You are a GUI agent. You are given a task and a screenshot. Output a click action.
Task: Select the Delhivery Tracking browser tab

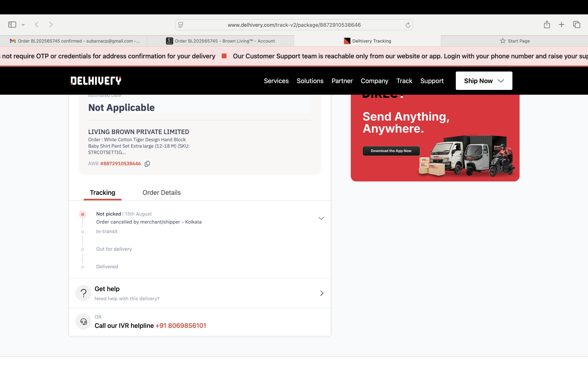click(x=367, y=41)
